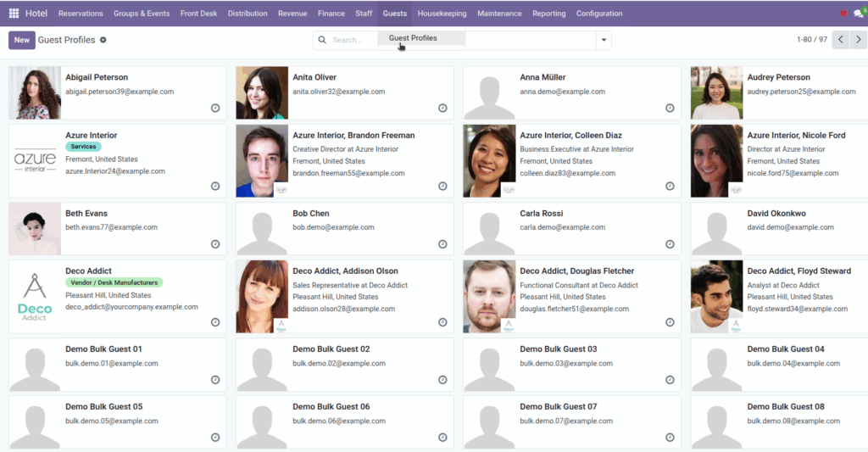Open activity clock on Addison Olson card

pyautogui.click(x=442, y=322)
